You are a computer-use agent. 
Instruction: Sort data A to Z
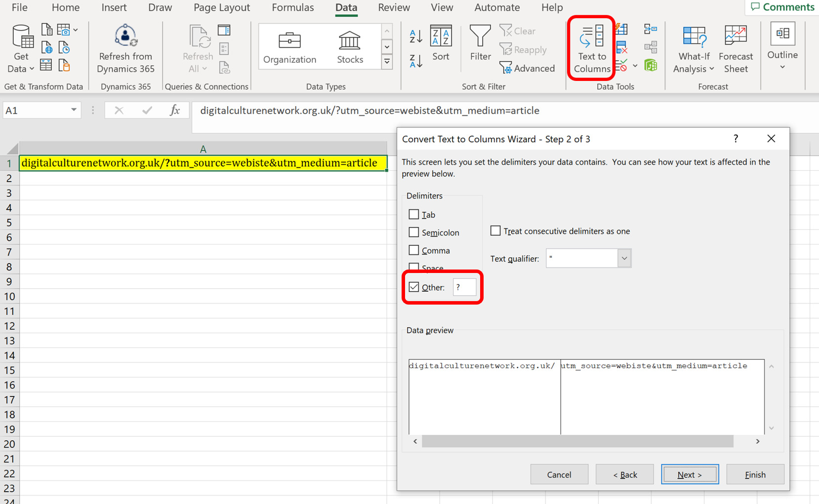(x=415, y=35)
